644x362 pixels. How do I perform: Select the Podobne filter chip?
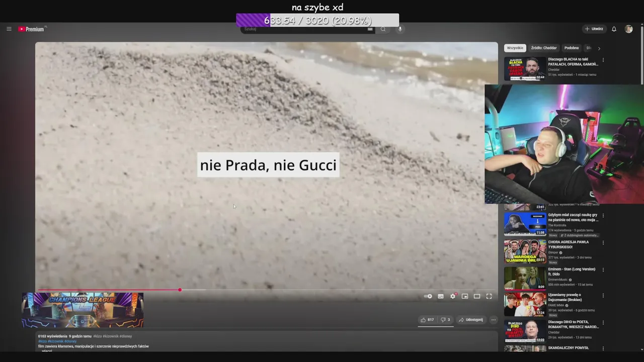pos(572,48)
